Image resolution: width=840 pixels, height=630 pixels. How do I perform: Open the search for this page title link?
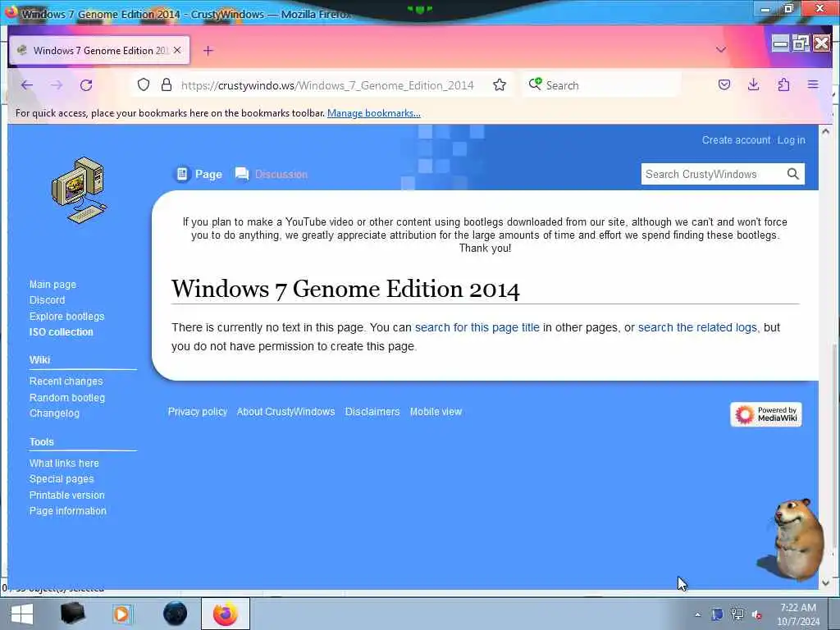[477, 327]
